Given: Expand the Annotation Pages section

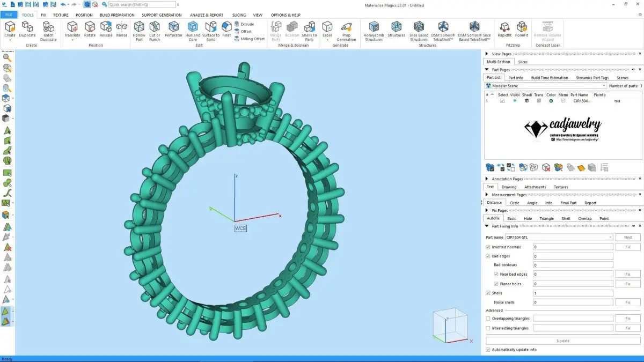Looking at the screenshot, I should pyautogui.click(x=487, y=179).
